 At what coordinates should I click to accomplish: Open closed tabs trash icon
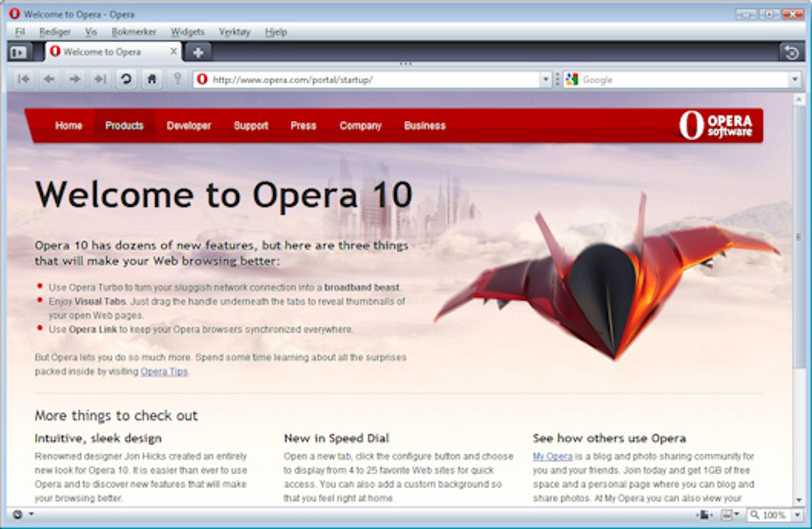[791, 52]
